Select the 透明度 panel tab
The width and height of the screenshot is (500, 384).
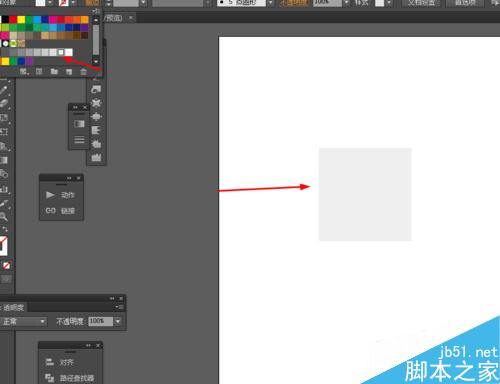coord(13,307)
